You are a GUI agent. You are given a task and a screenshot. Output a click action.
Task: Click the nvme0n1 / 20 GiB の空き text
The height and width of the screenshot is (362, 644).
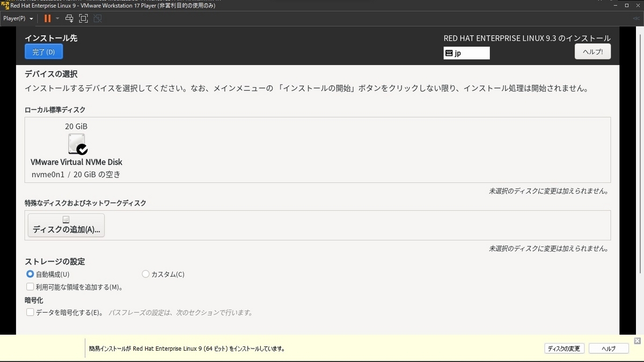[x=76, y=174]
